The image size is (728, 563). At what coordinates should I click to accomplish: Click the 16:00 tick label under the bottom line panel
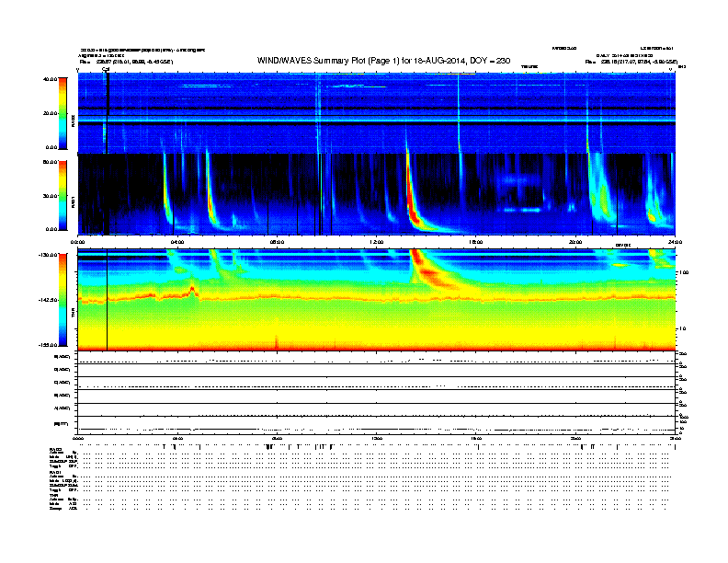pos(476,439)
